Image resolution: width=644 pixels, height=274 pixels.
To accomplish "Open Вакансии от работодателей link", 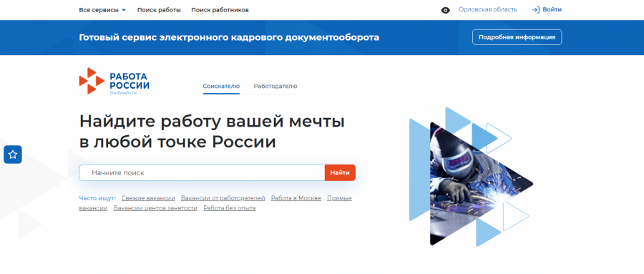I will click(223, 198).
